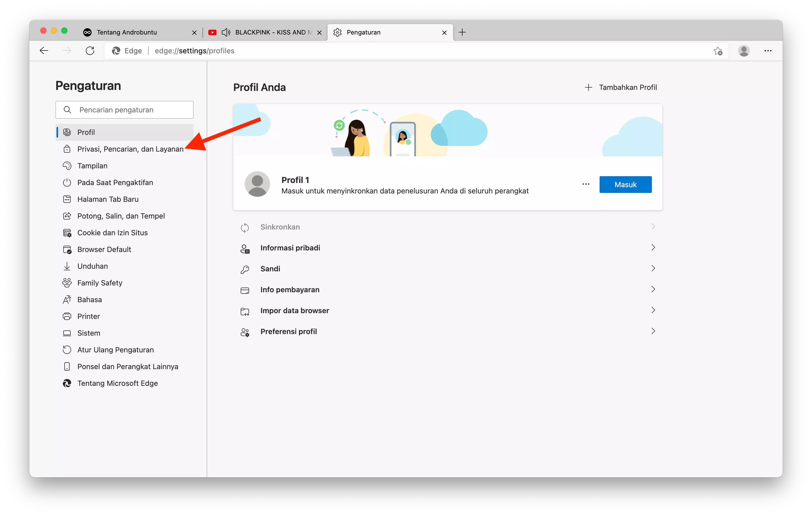Click the Pada Saat Pengaktifan power icon

(x=67, y=182)
